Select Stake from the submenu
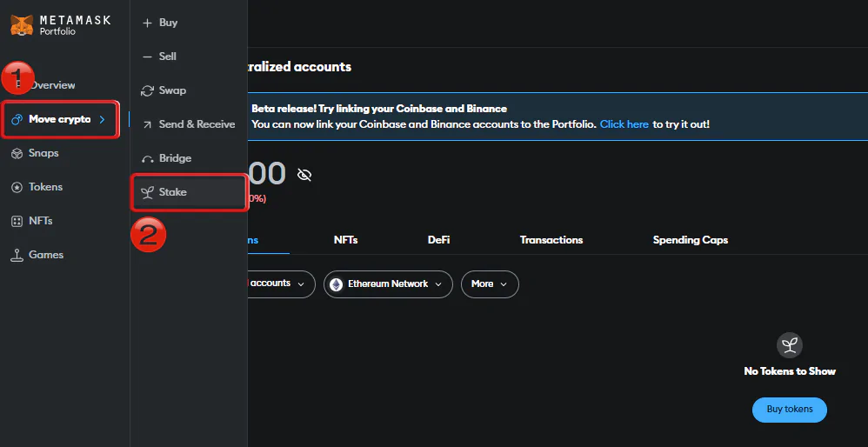 tap(188, 192)
